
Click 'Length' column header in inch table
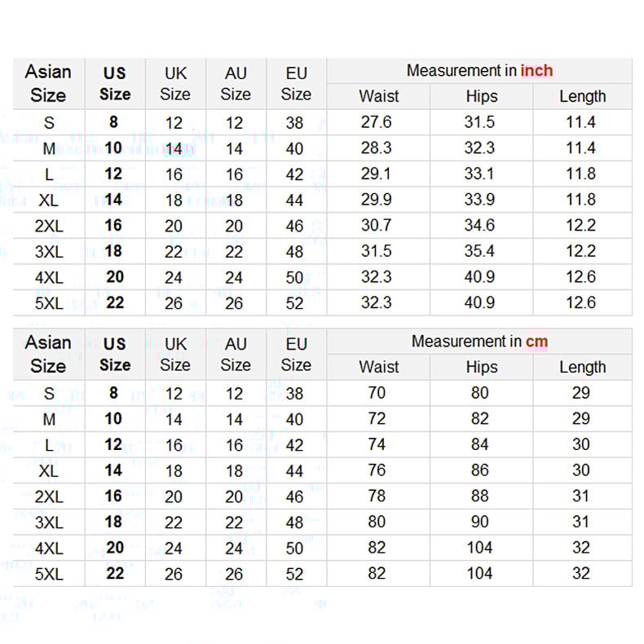(x=582, y=96)
